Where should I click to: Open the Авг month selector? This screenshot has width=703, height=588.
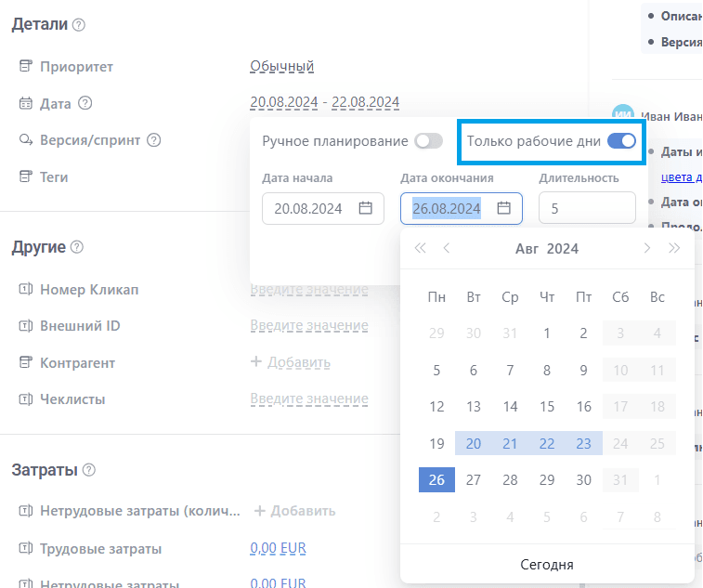pyautogui.click(x=527, y=248)
